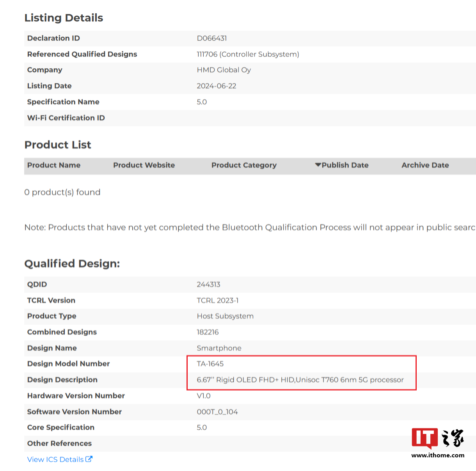Sort by Product Name column header
The image size is (476, 471).
coord(54,165)
